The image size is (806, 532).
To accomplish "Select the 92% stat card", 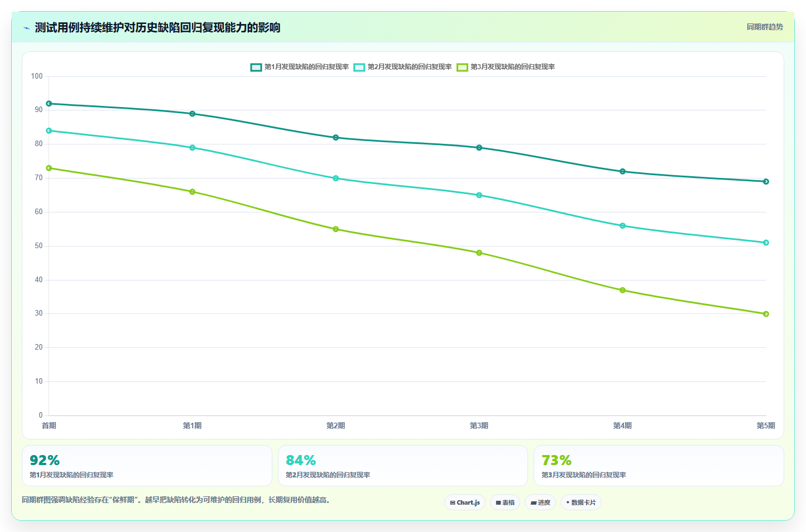I will coord(147,466).
